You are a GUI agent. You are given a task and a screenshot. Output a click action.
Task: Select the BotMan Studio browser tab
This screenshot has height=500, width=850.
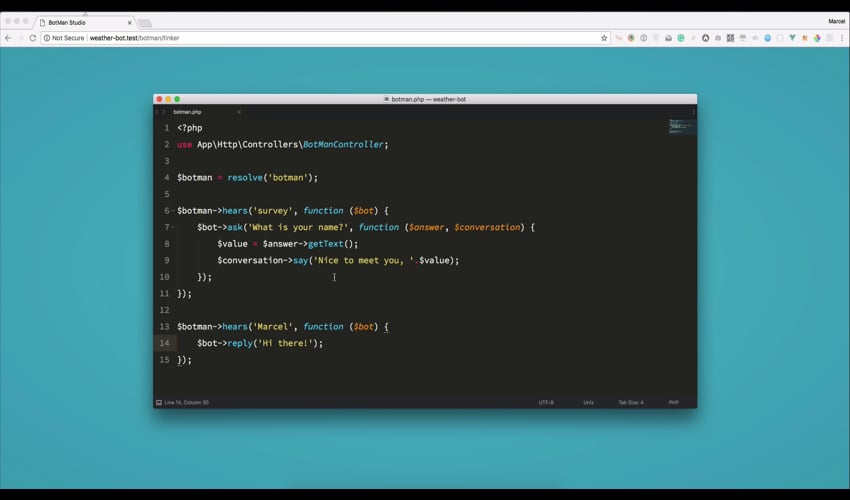[85, 23]
